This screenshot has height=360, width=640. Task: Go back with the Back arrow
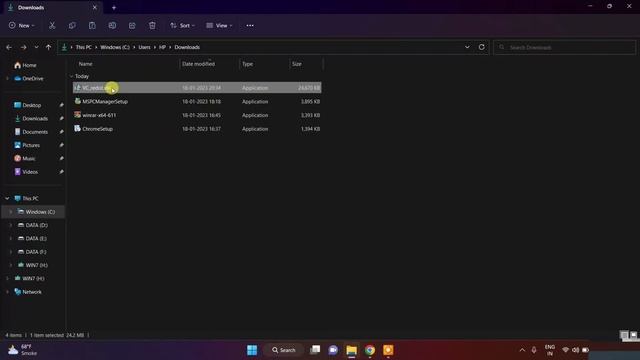[x=9, y=47]
